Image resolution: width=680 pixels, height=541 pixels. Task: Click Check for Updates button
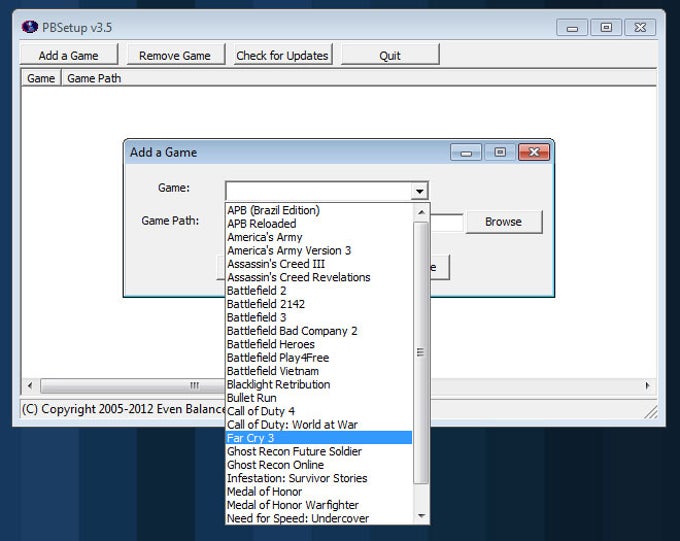(283, 55)
